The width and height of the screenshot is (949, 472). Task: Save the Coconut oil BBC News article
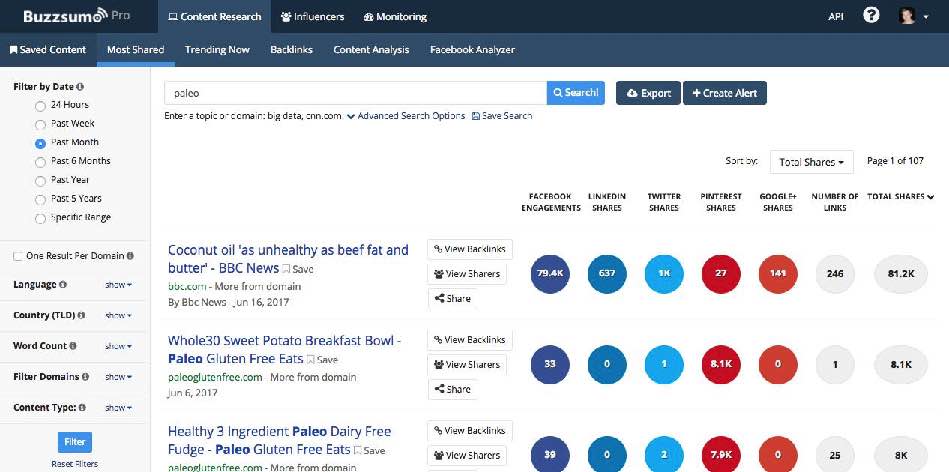[x=297, y=269]
